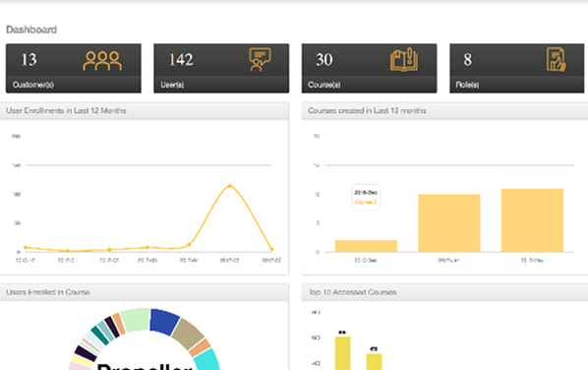Viewport: 588px width, 370px height.
Task: Click the peak point of enrollments line
Action: pyautogui.click(x=230, y=186)
